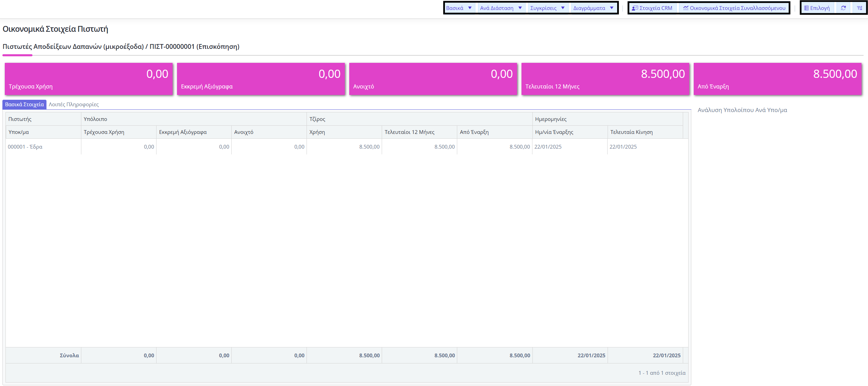Click the Ανάλυση Υπολοίπου Ανά Υπο/μα heading
868x386 pixels.
click(x=742, y=110)
